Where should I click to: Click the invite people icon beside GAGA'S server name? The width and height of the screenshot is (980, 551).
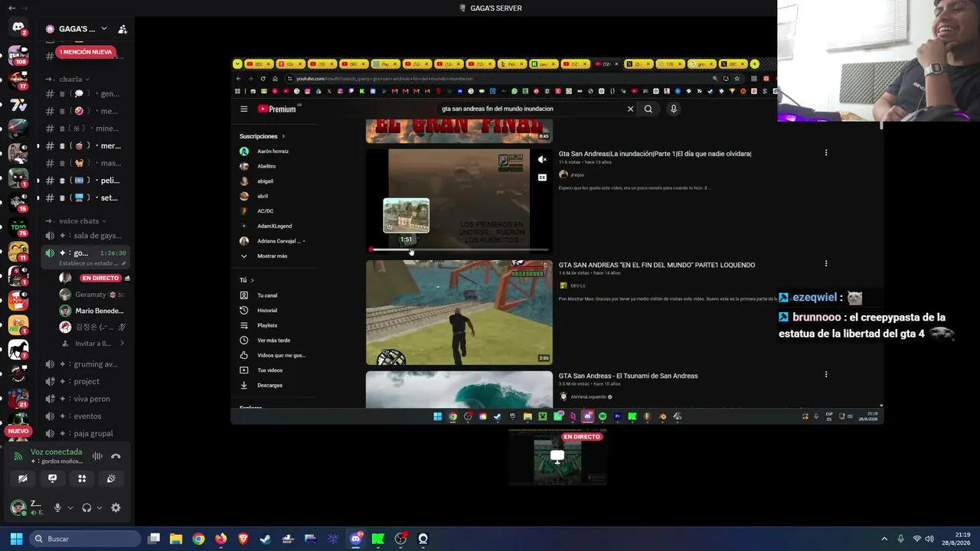click(x=122, y=29)
